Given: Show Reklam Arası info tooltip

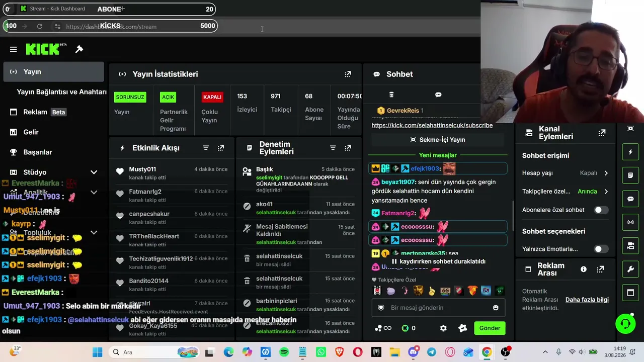Looking at the screenshot, I should tap(584, 269).
